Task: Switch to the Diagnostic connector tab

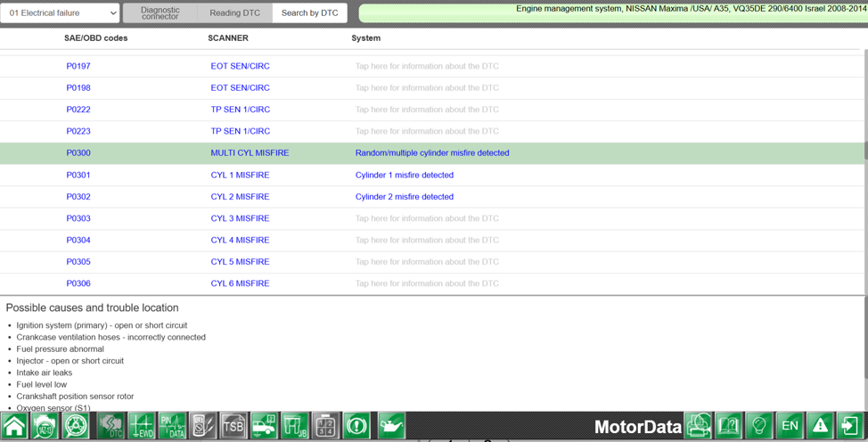Action: click(160, 12)
